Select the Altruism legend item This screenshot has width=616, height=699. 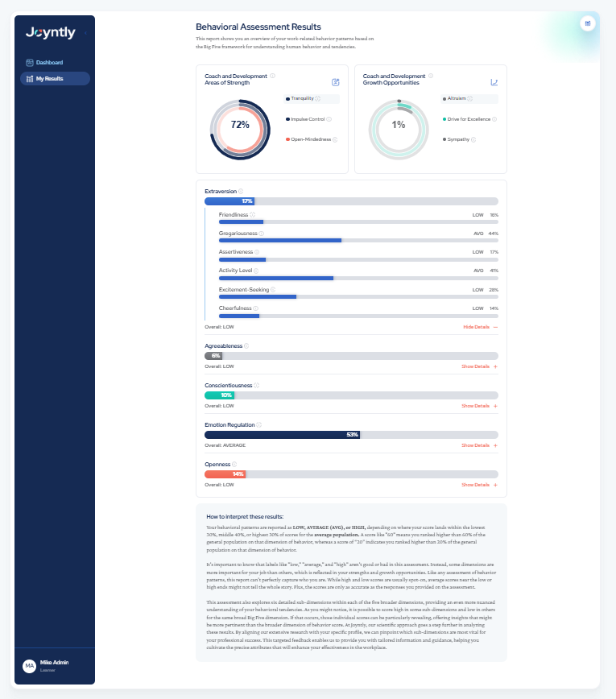(457, 99)
